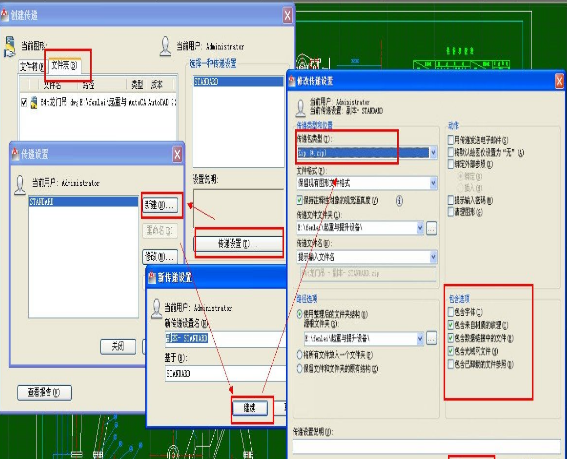Click AutoCAD logo icon in 传递设置 title bar

click(15, 154)
